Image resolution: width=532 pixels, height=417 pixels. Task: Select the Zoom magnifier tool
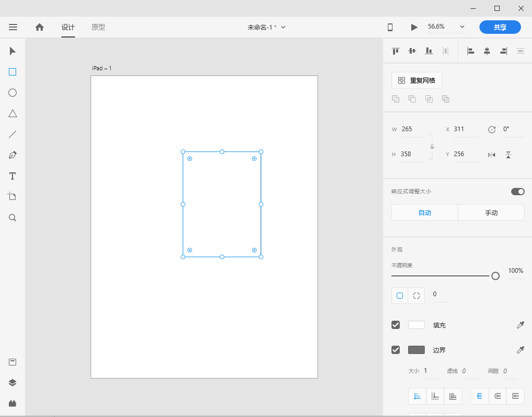coord(12,218)
